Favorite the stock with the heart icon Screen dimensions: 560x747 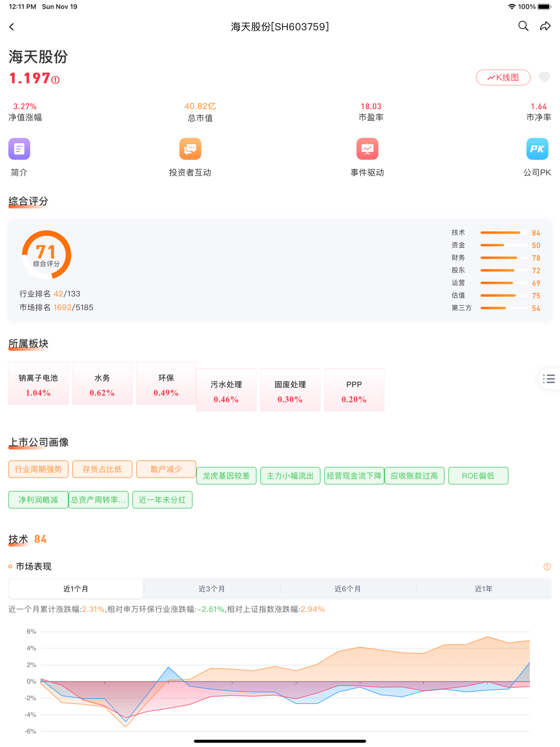544,77
